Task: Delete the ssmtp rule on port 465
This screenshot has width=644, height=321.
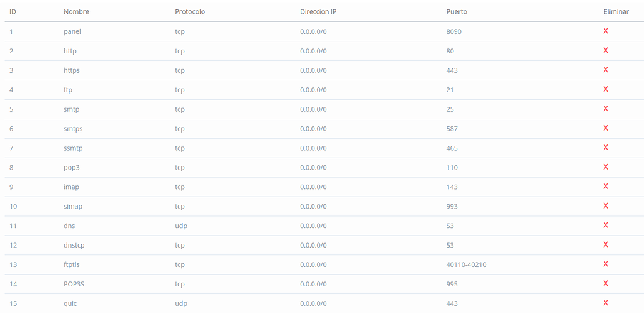Action: click(606, 148)
